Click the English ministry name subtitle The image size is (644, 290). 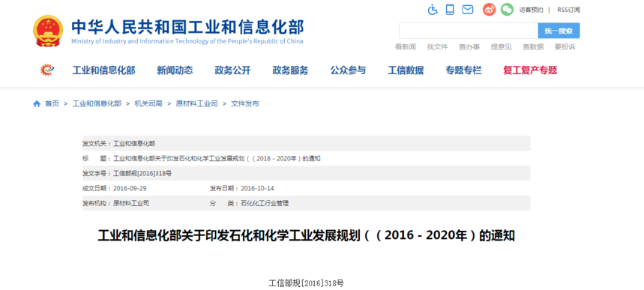pos(187,41)
